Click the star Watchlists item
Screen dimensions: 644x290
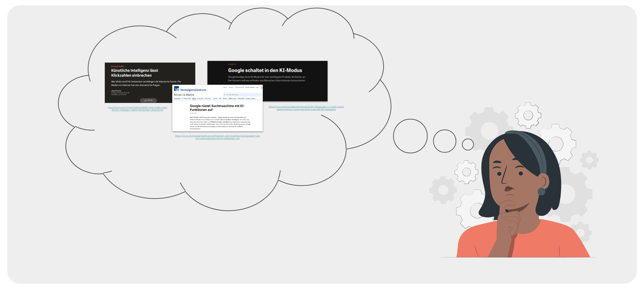pos(187,98)
